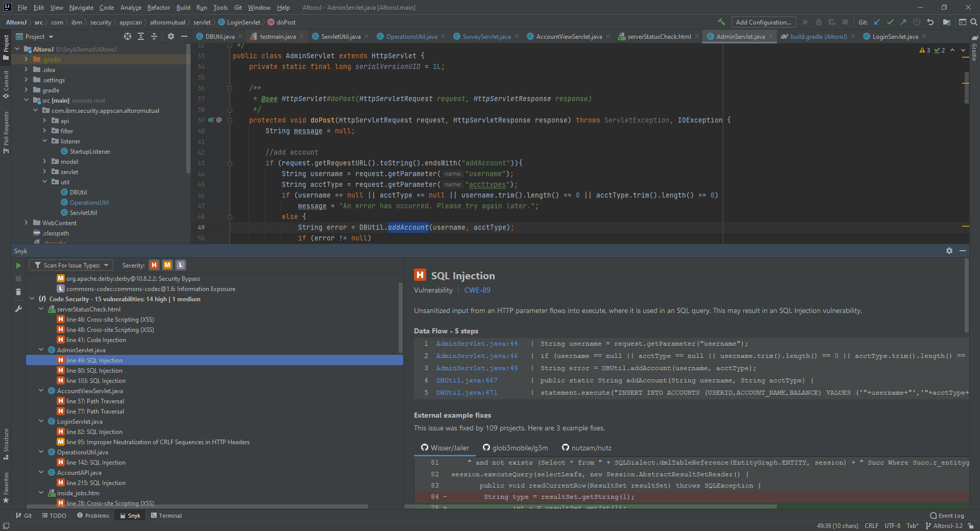Image resolution: width=980 pixels, height=531 pixels.
Task: Click the Run configuration play arrow
Action: coord(805,22)
